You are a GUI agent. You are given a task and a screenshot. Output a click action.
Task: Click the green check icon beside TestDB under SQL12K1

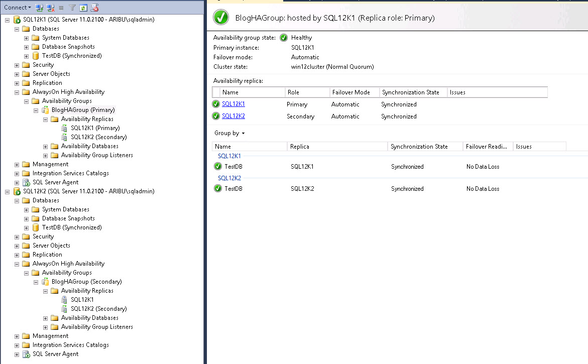pyautogui.click(x=217, y=166)
